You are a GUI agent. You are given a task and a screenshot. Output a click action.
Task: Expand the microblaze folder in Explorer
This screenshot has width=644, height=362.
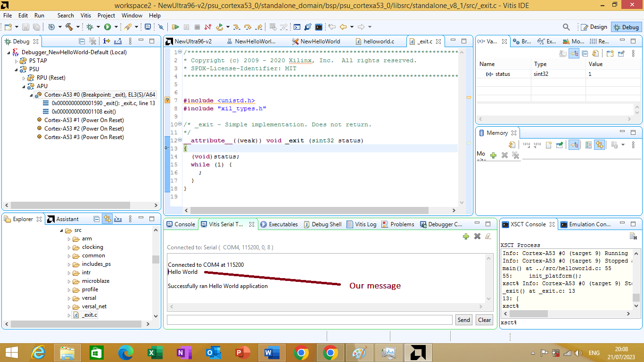tap(69, 281)
